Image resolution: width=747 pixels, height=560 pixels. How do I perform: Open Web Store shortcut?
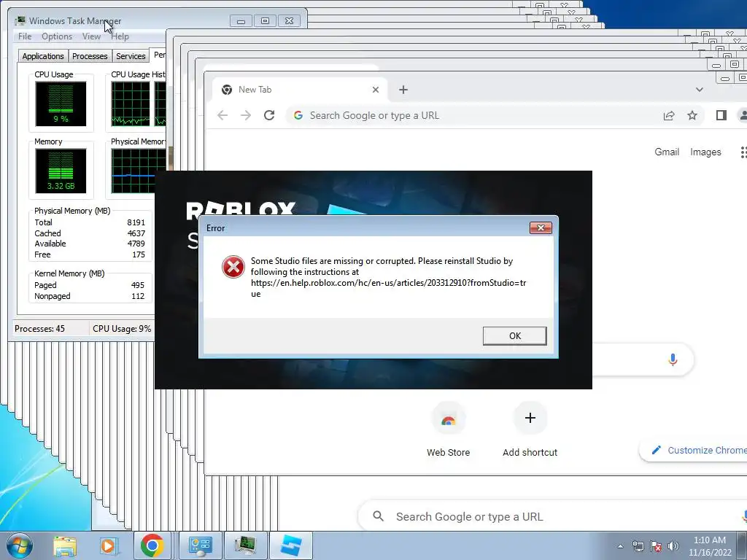click(449, 430)
